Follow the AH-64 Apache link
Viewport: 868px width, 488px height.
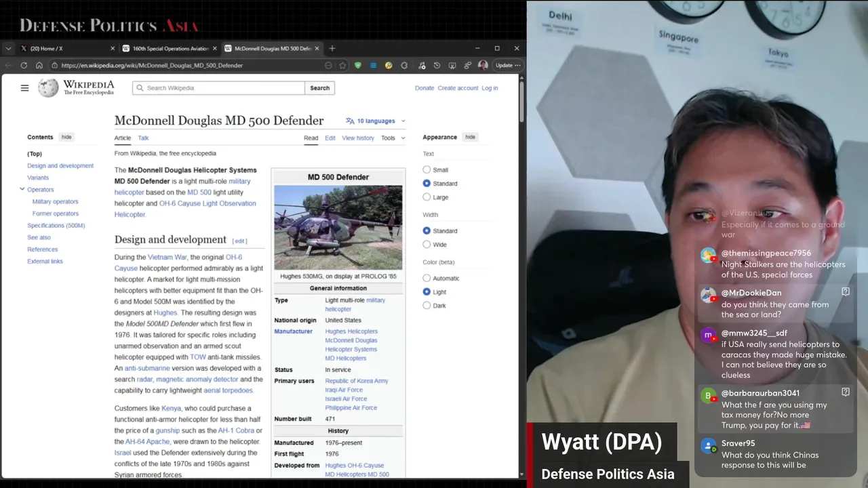click(x=147, y=441)
